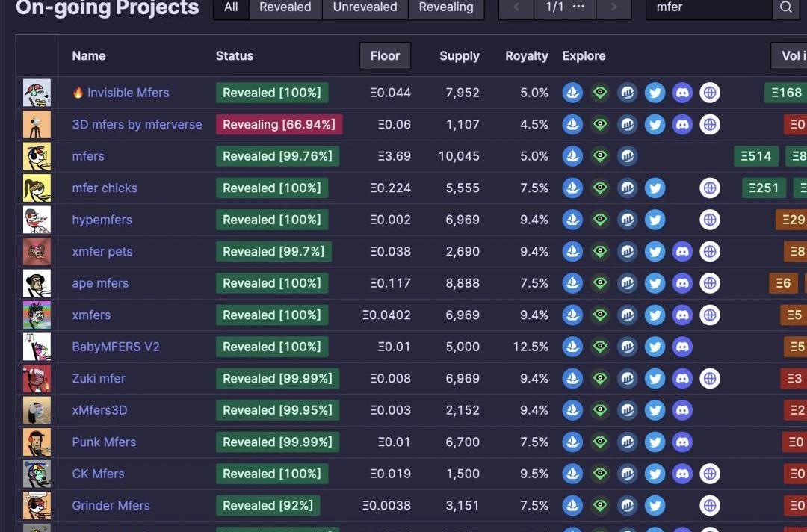Open OpenSea link for Invisible Mfers

click(x=572, y=93)
